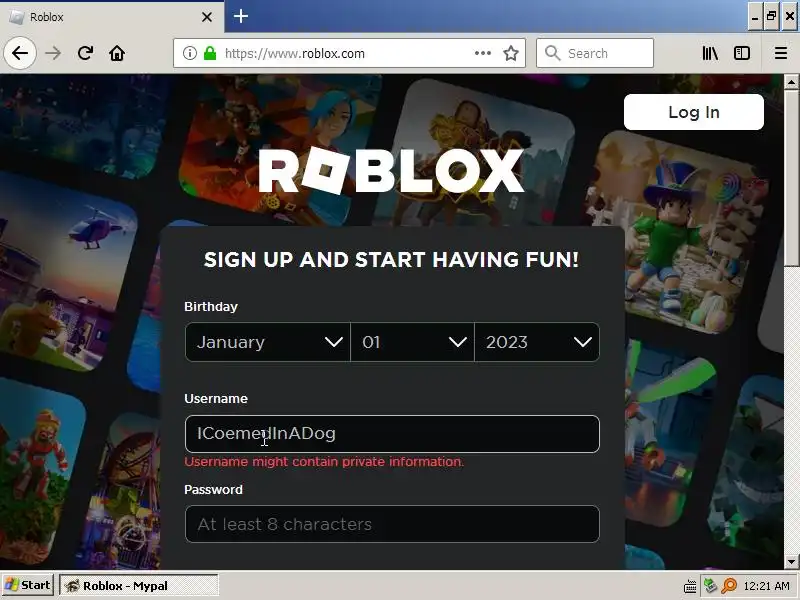This screenshot has height=600, width=800.
Task: Open the day 01 dropdown
Action: (412, 342)
